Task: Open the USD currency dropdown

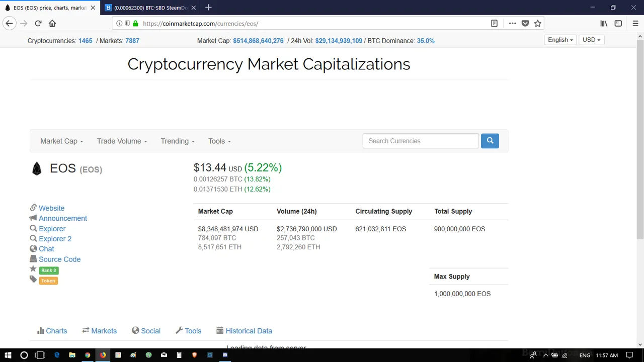Action: click(x=591, y=40)
